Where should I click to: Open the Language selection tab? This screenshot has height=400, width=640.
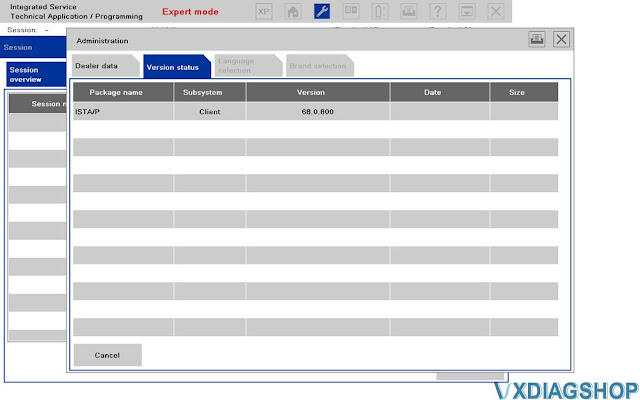pos(249,66)
